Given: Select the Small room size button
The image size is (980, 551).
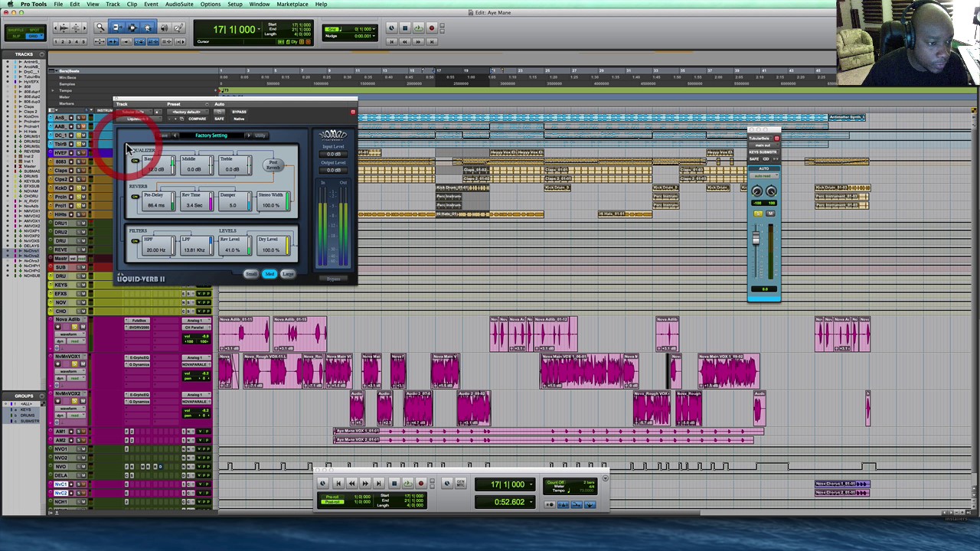Looking at the screenshot, I should [x=251, y=274].
